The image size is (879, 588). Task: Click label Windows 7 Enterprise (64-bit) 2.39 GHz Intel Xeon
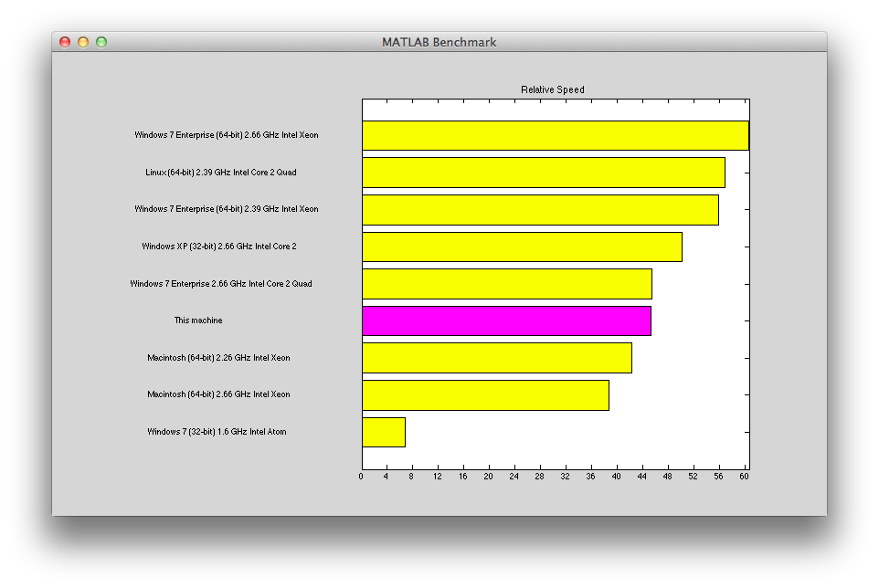227,209
